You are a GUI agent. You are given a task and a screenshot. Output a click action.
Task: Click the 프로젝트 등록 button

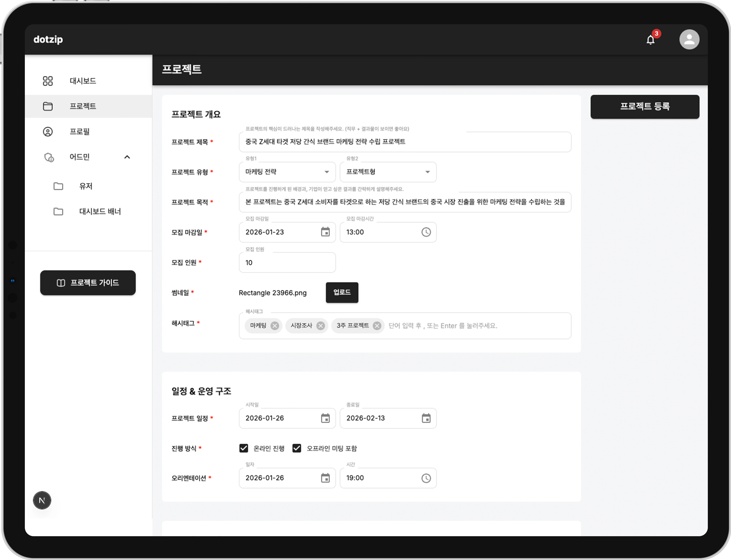[644, 107]
